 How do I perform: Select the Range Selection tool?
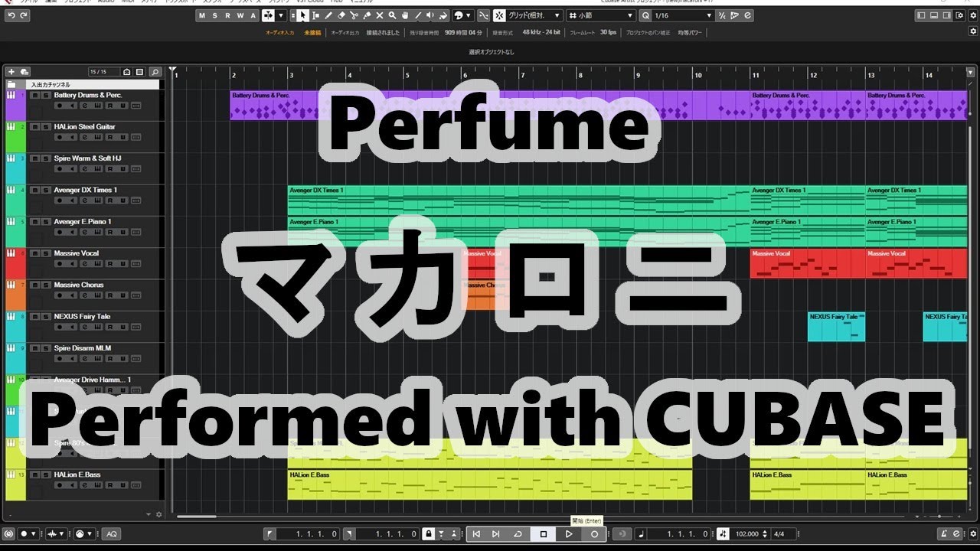pyautogui.click(x=316, y=15)
